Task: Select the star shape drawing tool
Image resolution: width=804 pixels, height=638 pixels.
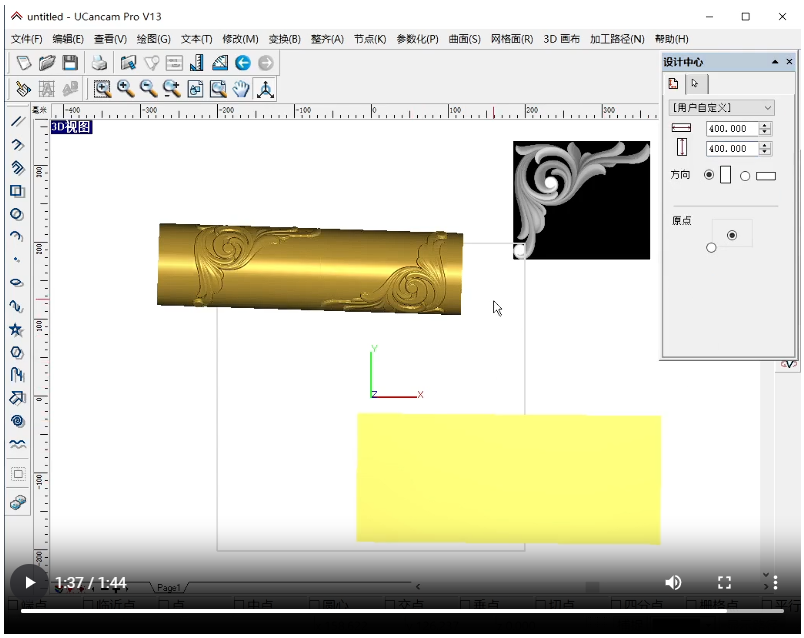Action: click(16, 329)
